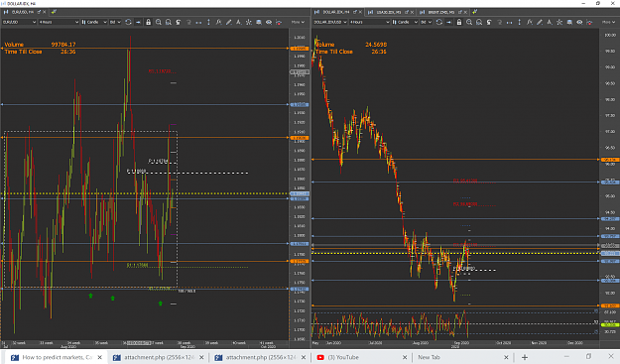This screenshot has height=364, width=620.
Task: Click vertical scale arrow in EUR/USD toolbar
Action: pos(208,22)
